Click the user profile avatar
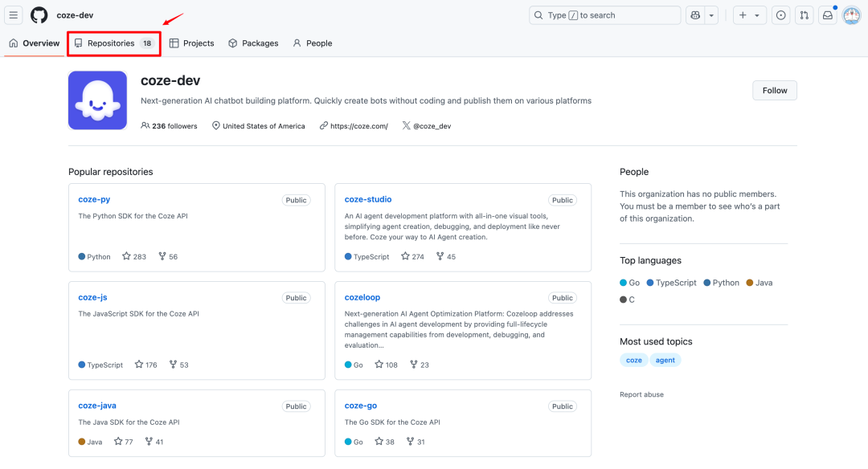 pos(851,15)
